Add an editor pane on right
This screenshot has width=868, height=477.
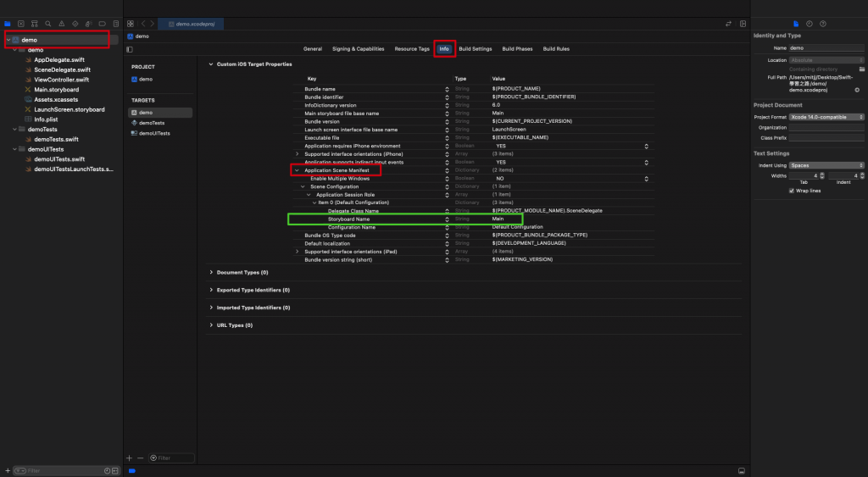click(x=743, y=24)
